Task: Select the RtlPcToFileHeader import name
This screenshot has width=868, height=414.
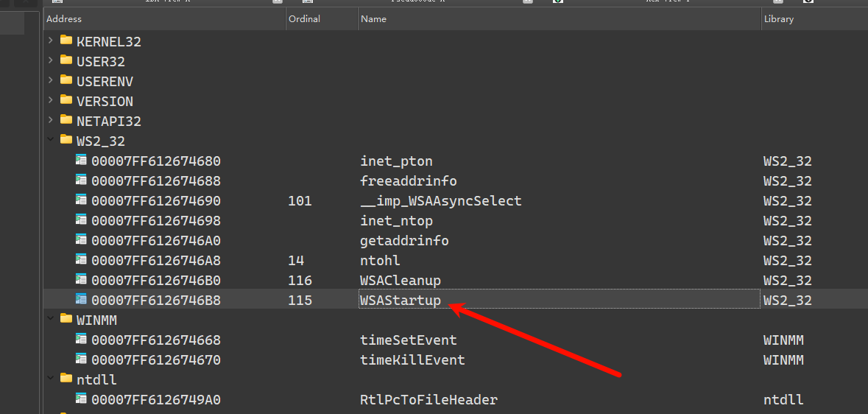Action: (x=429, y=399)
